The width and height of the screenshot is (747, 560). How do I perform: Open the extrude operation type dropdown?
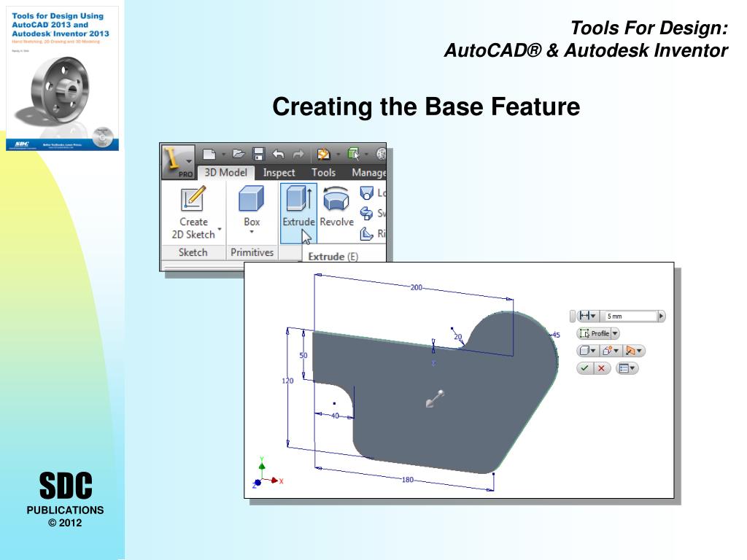(x=611, y=351)
